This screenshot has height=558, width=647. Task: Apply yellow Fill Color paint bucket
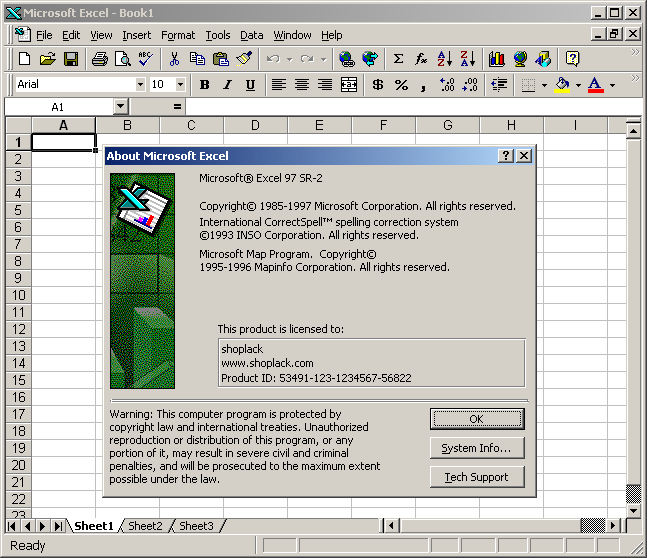[562, 85]
